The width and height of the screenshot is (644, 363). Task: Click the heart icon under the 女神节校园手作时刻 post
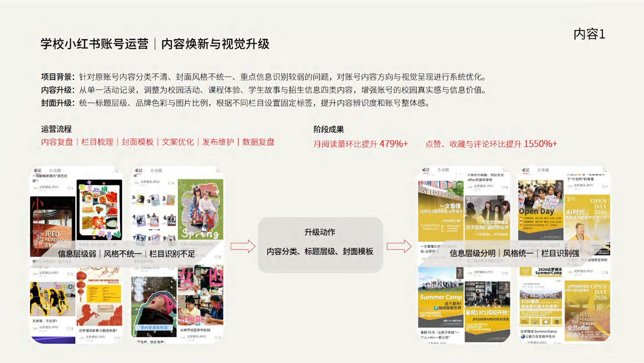point(216,338)
